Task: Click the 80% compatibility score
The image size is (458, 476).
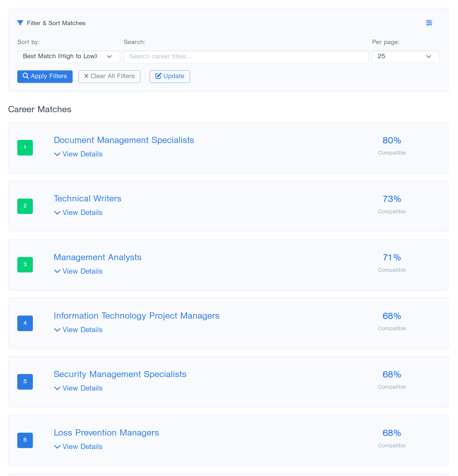Action: tap(391, 140)
